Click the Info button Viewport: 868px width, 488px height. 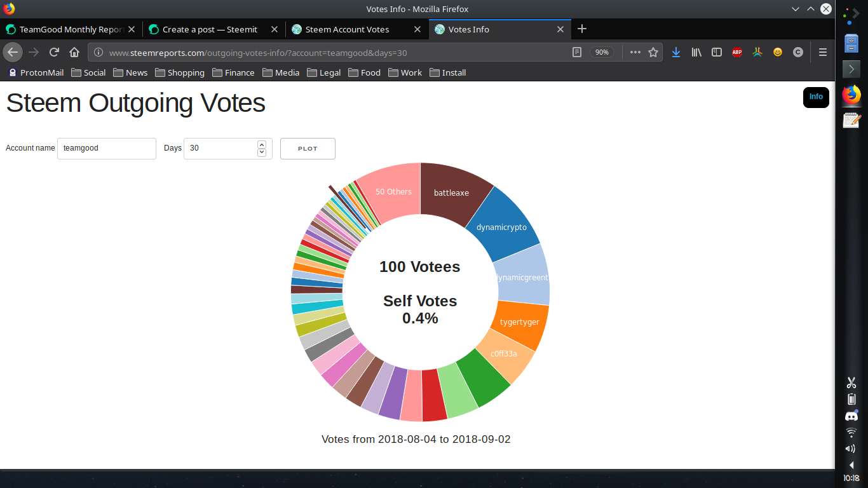[816, 97]
